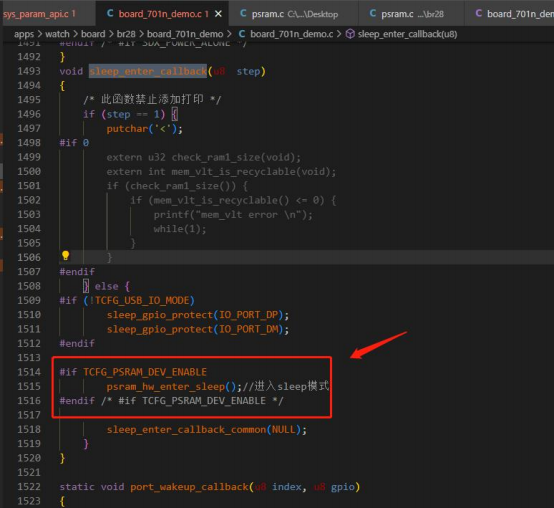Click the C icon on the active board_701n_demo.c tab
Screen dimensions: 554x508
(x=110, y=13)
